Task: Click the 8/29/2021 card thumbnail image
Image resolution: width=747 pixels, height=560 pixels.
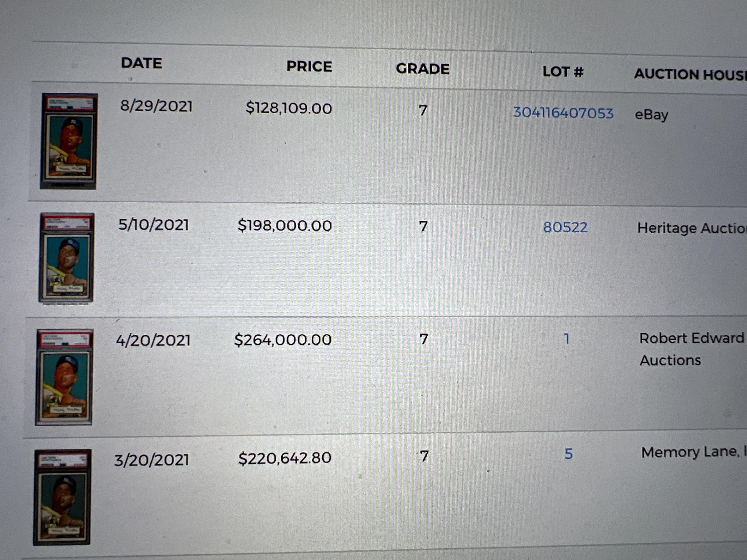Action: [69, 141]
